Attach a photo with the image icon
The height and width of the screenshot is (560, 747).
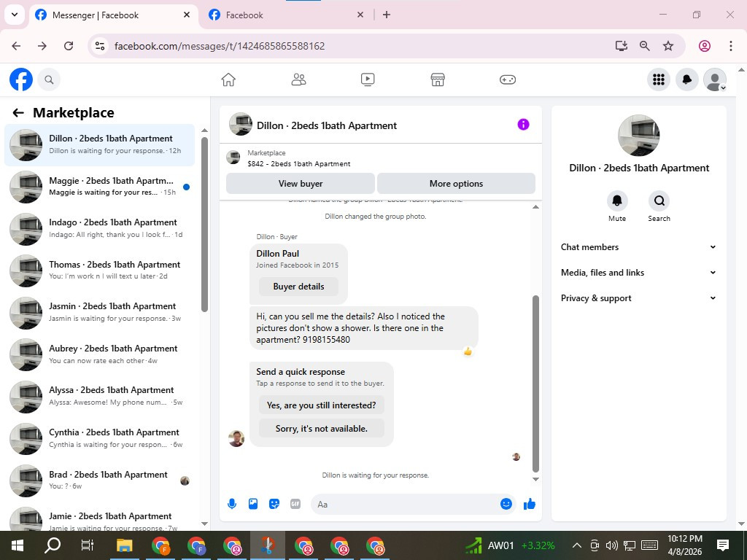coord(253,504)
